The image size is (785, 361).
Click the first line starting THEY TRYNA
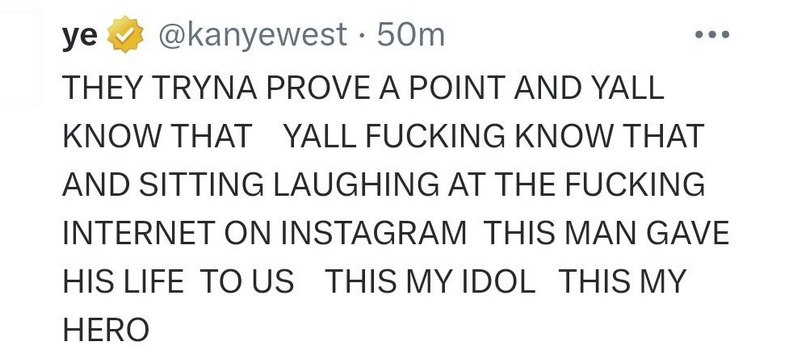tap(363, 88)
